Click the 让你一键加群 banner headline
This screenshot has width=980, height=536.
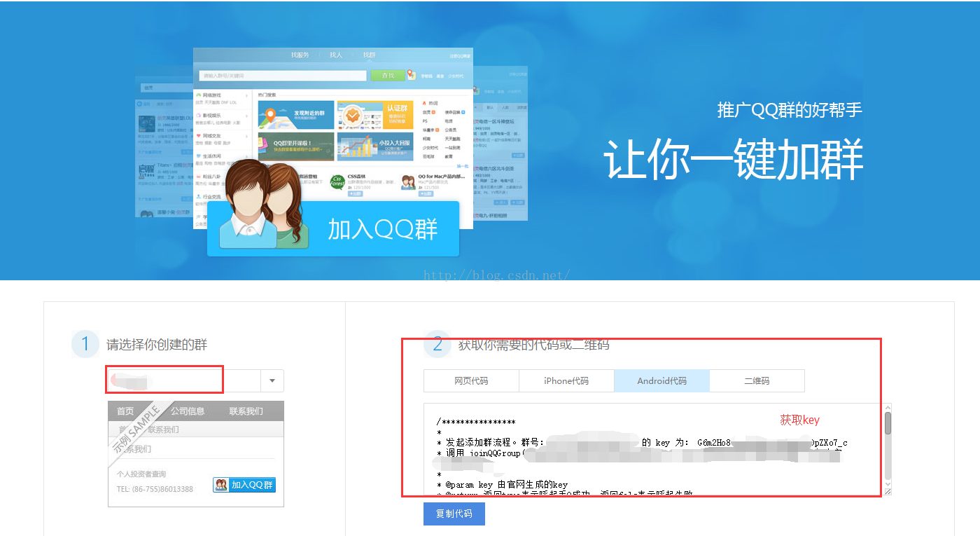pos(733,159)
